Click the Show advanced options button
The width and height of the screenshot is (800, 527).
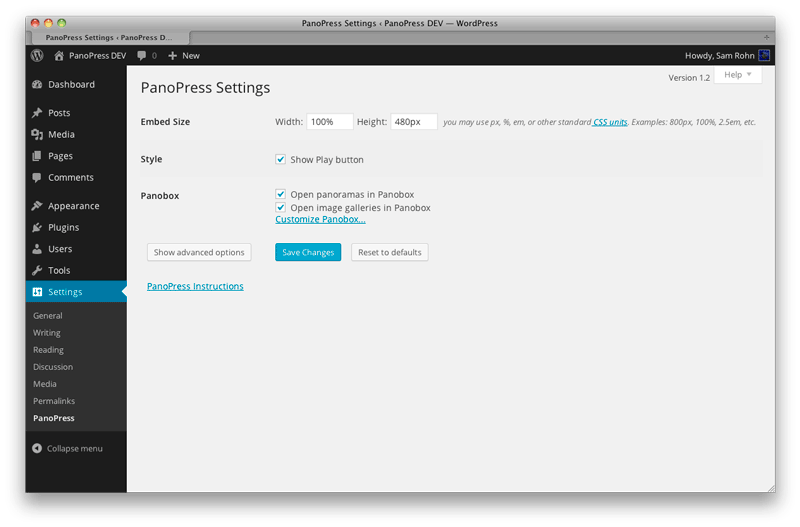[x=199, y=252]
